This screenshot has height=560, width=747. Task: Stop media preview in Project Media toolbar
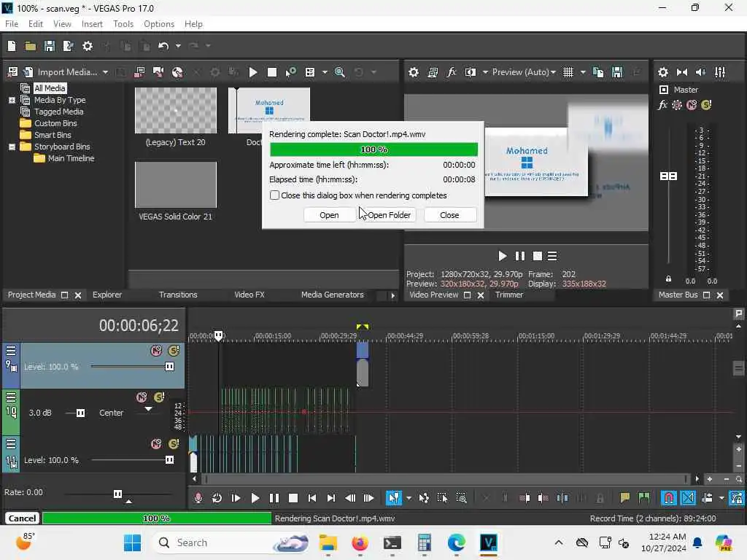272,72
